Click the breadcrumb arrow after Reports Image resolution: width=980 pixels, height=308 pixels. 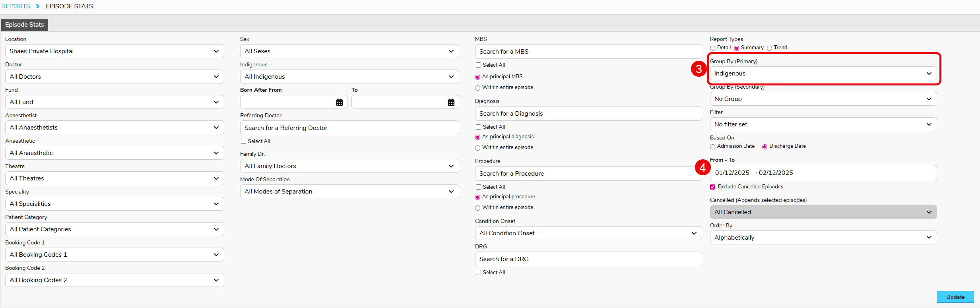38,6
